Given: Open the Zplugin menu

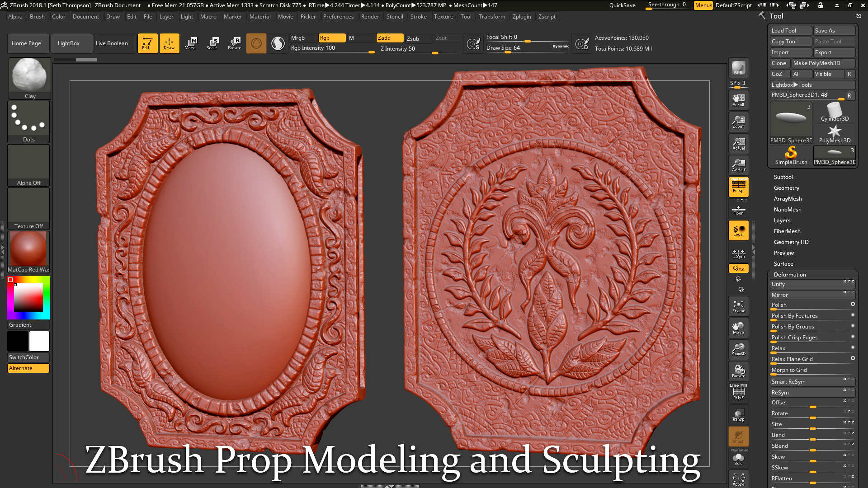Looking at the screenshot, I should 521,17.
